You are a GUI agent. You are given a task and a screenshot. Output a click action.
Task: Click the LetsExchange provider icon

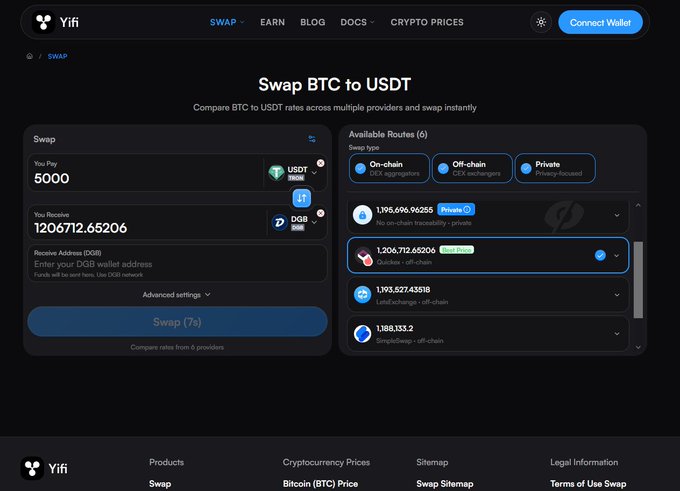pos(363,295)
